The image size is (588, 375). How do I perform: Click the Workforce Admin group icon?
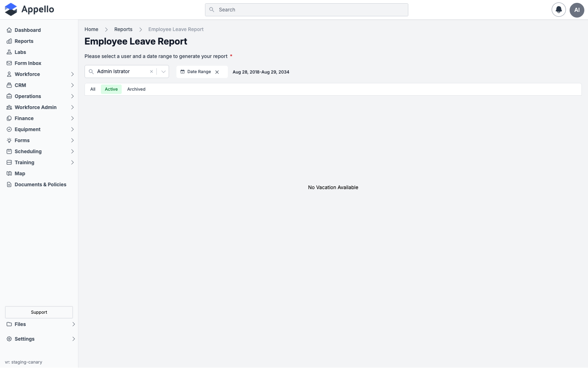[x=9, y=107]
